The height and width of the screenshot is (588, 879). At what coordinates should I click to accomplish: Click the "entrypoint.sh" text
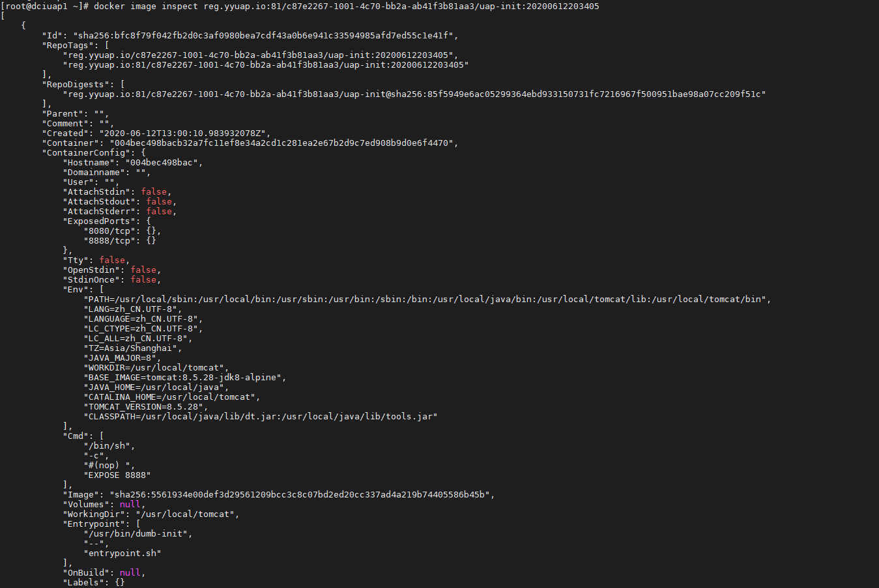pos(122,553)
